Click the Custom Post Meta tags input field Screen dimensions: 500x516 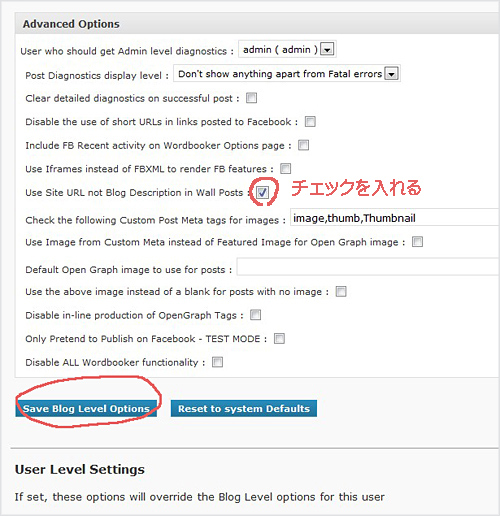coord(395,218)
